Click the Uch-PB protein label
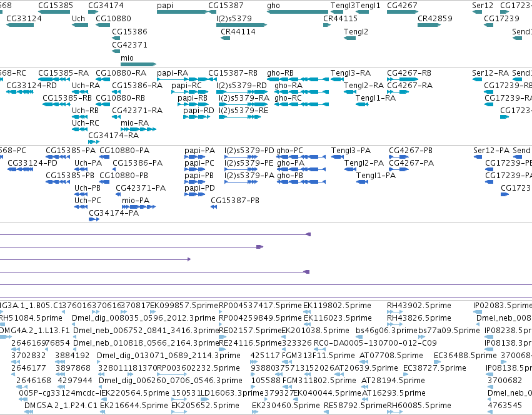The height and width of the screenshot is (415, 532). coord(88,187)
